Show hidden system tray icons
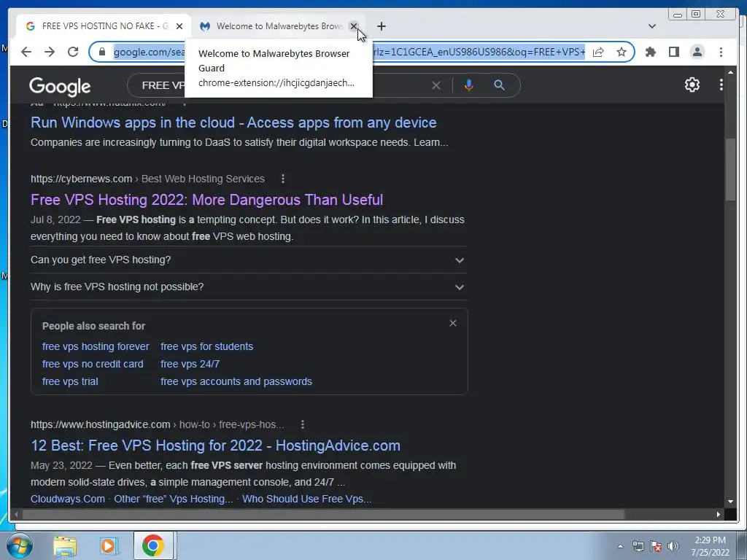 pyautogui.click(x=620, y=546)
